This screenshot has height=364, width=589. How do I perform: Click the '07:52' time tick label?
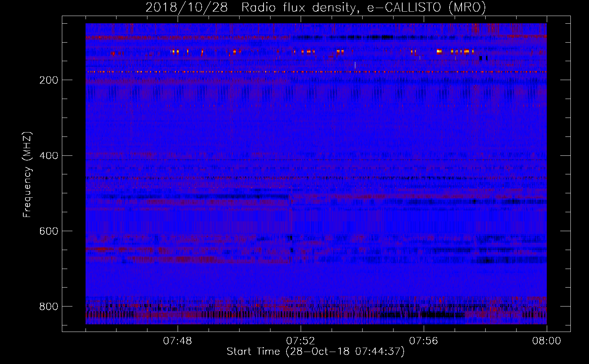coord(301,341)
